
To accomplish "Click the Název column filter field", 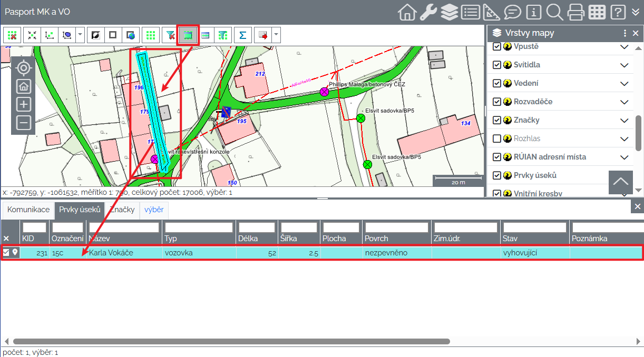I will 124,227.
